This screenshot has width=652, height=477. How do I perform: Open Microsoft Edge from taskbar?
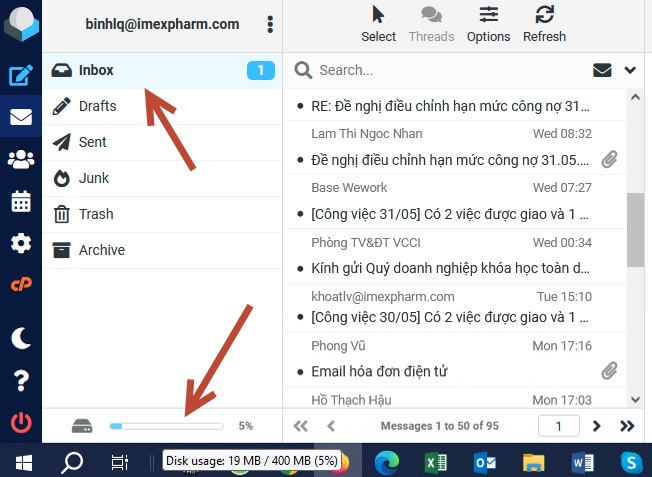(387, 462)
